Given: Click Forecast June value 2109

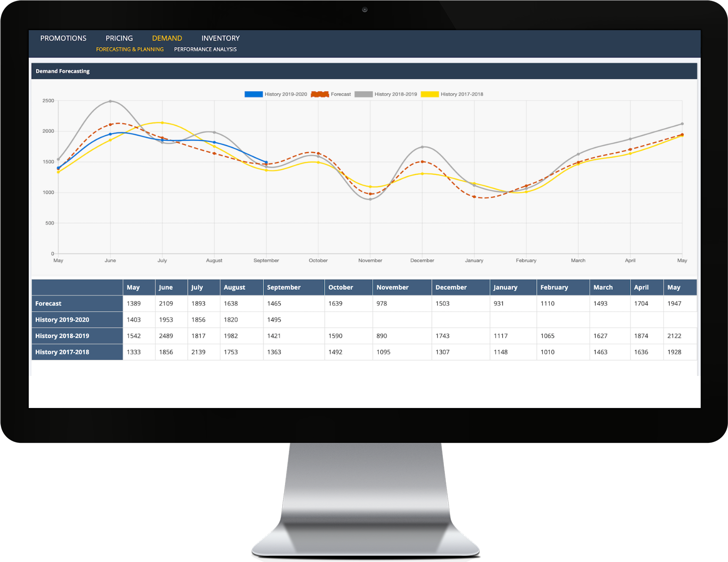Looking at the screenshot, I should tap(166, 303).
